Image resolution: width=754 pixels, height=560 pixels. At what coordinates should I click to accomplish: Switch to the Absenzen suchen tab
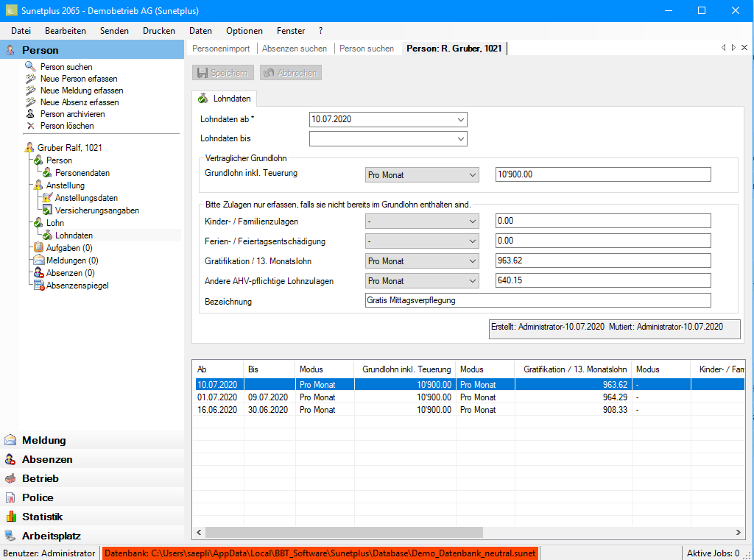[x=294, y=49]
